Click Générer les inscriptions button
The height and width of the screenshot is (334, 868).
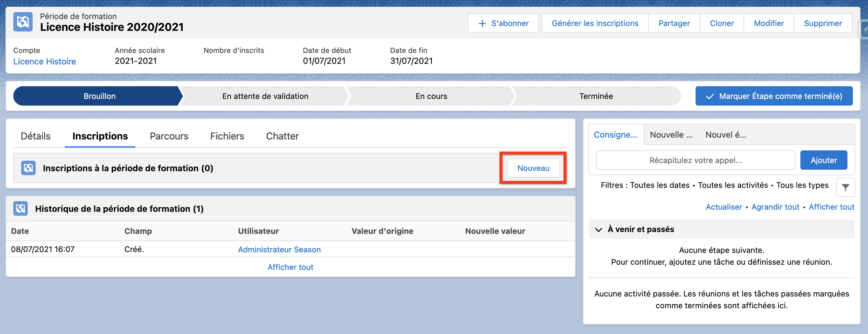pyautogui.click(x=595, y=23)
